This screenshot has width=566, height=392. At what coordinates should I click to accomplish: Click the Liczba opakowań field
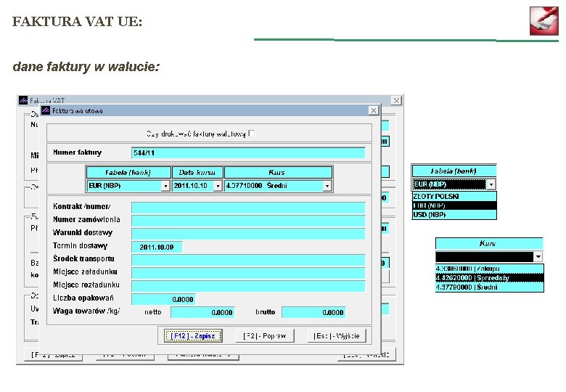[x=163, y=299]
